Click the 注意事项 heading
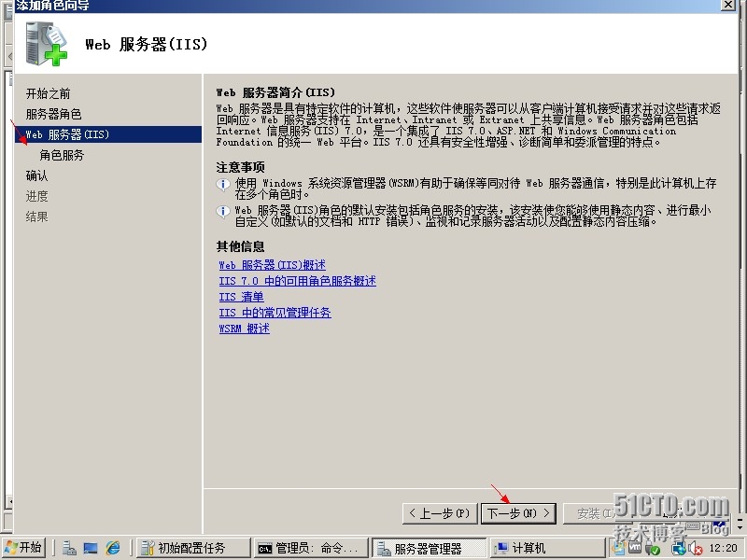The width and height of the screenshot is (747, 560). 240,167
